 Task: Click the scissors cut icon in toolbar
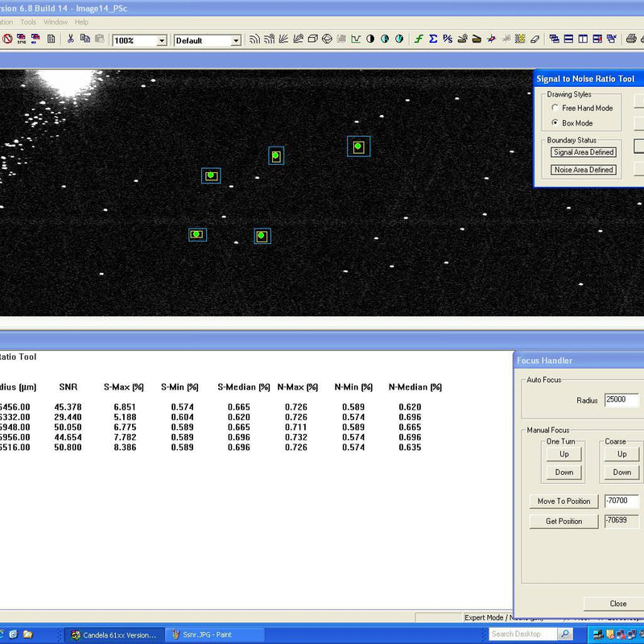71,39
